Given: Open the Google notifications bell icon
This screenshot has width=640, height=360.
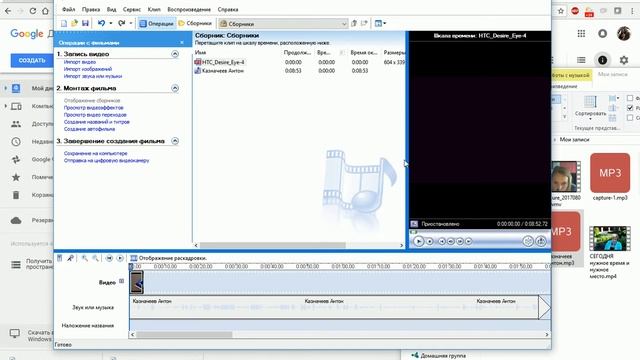Looking at the screenshot, I should point(602,33).
